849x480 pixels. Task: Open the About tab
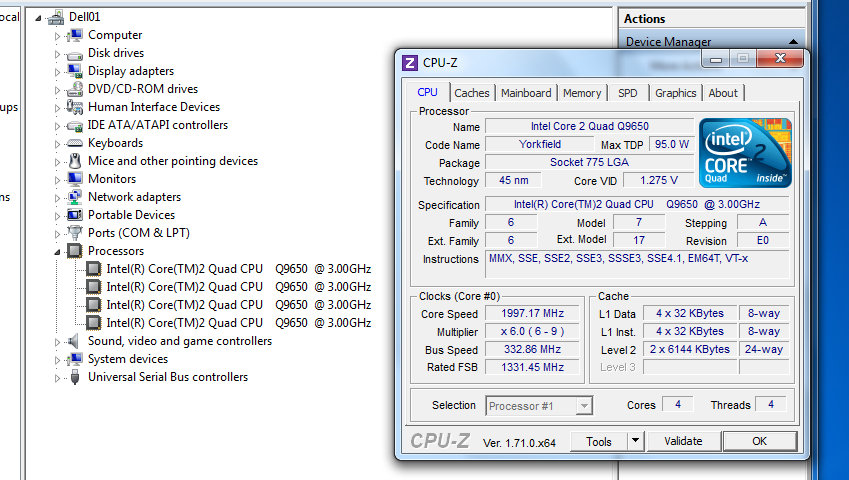pyautogui.click(x=723, y=93)
